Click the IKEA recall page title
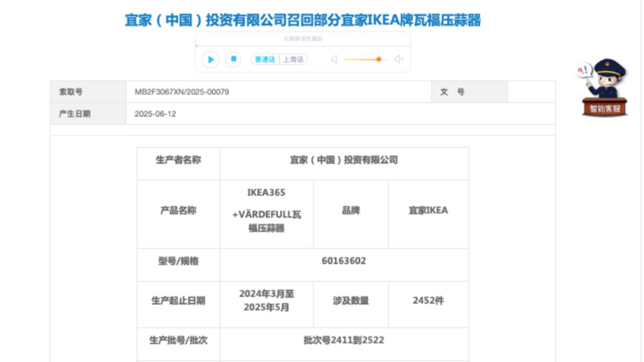Viewport: 644px width, 362px height. point(303,21)
